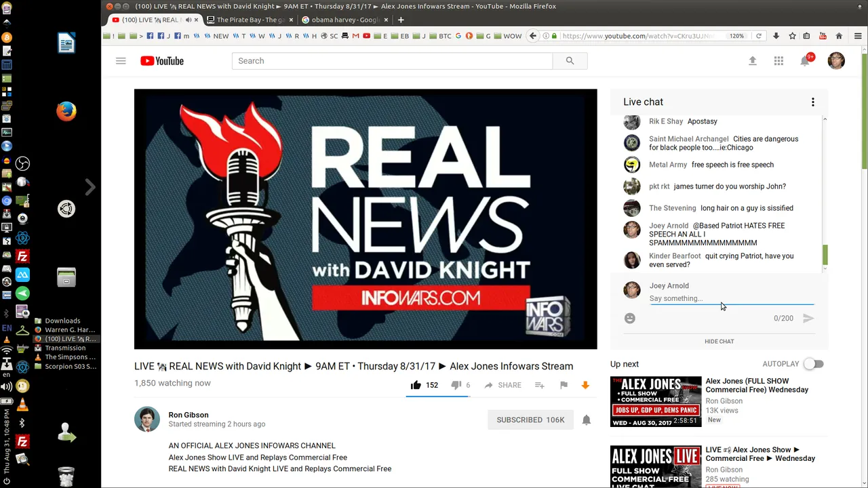This screenshot has width=868, height=488.
Task: Select Transmission in window list
Action: [x=66, y=348]
